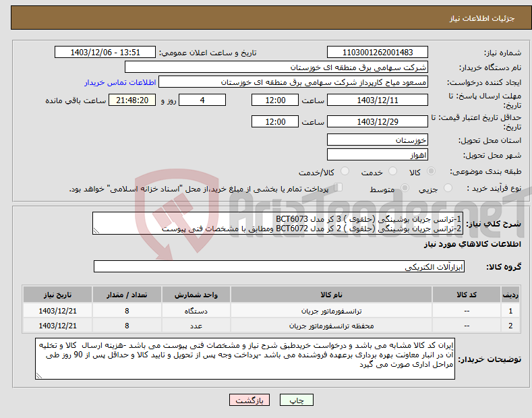
Task: Click the page title جزئیات اطلاعات نیاز
Action: 482,18
